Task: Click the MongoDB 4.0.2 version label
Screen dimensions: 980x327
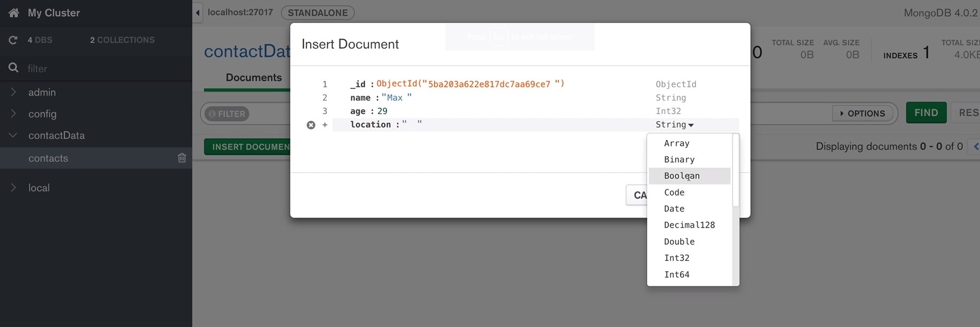Action: 940,12
